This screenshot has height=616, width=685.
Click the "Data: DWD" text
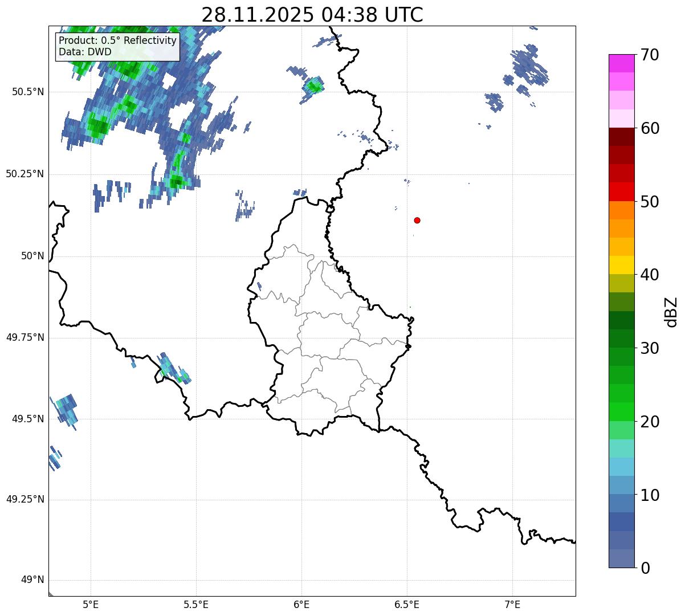pyautogui.click(x=85, y=52)
